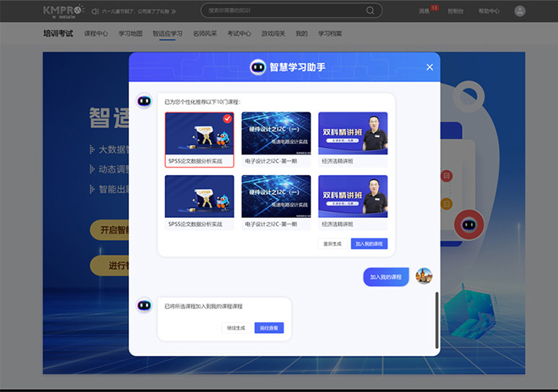The width and height of the screenshot is (558, 392).
Task: Click the 继续生成 button
Action: (x=236, y=328)
